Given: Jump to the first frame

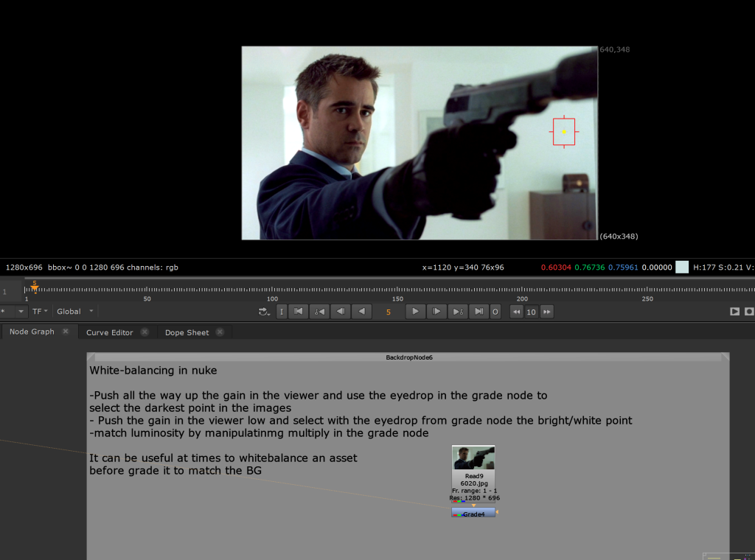Looking at the screenshot, I should 299,312.
